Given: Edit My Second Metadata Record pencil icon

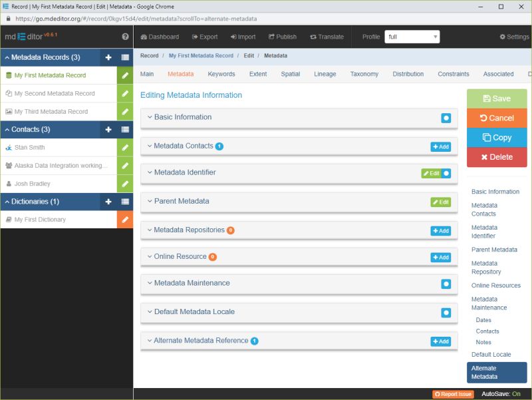Looking at the screenshot, I should (x=125, y=93).
